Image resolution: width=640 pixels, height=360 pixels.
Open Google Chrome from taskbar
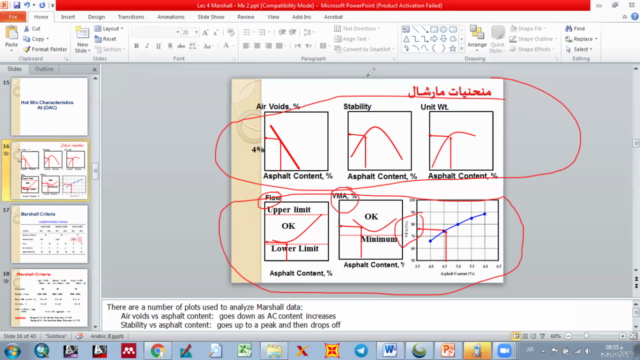point(157,351)
